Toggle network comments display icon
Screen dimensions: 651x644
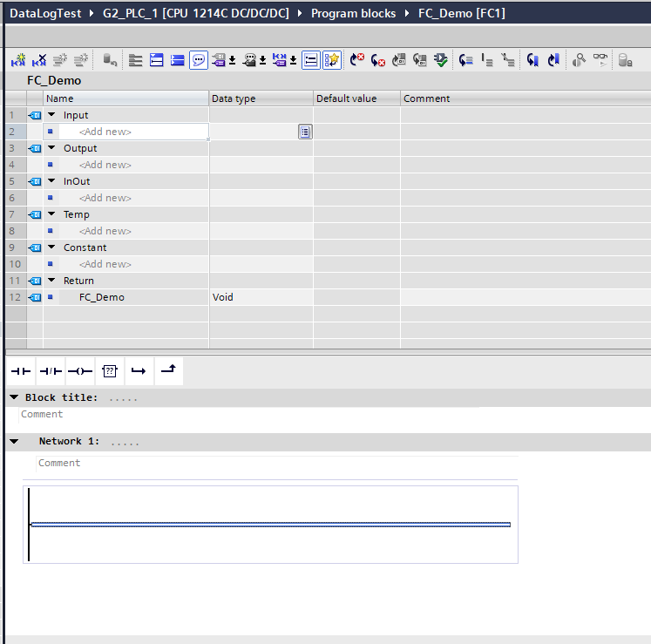[x=311, y=60]
